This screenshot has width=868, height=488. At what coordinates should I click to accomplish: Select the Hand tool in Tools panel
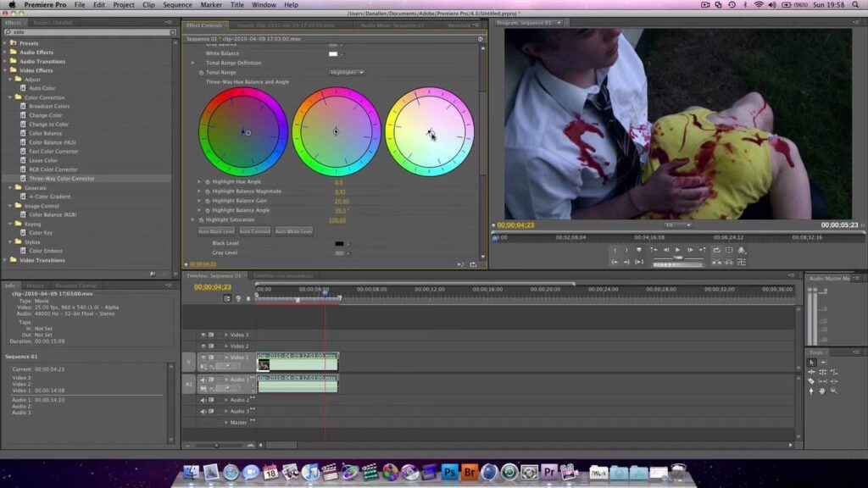[822, 391]
